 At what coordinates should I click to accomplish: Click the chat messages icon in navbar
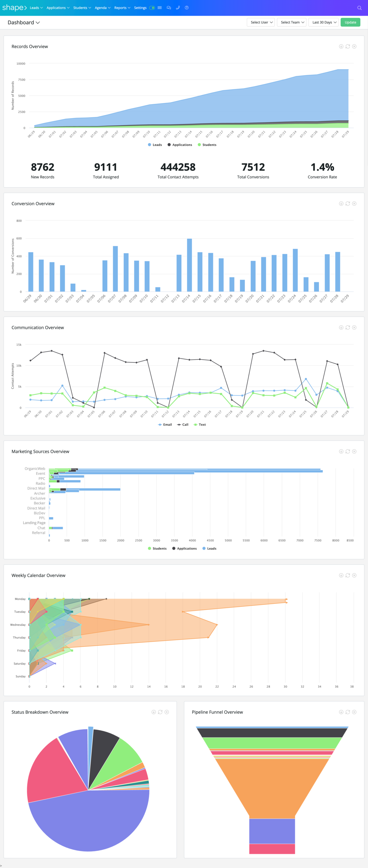click(169, 8)
